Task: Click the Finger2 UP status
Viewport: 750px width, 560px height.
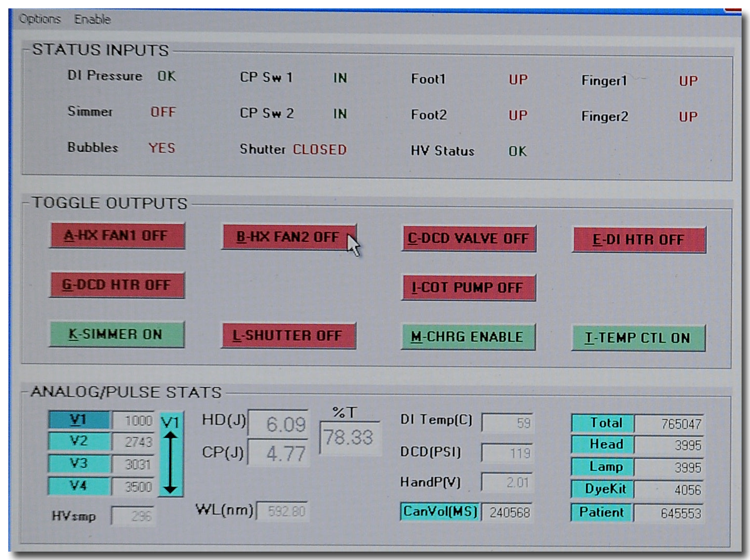Action: (x=688, y=117)
